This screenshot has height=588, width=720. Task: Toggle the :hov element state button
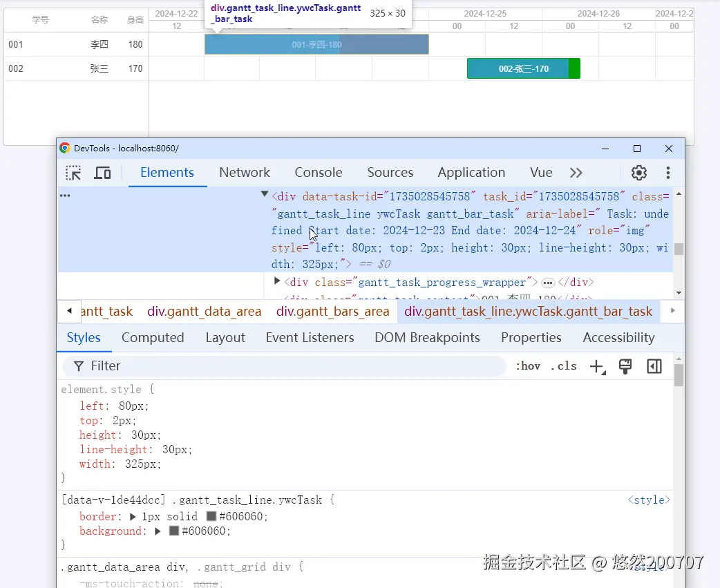click(528, 366)
